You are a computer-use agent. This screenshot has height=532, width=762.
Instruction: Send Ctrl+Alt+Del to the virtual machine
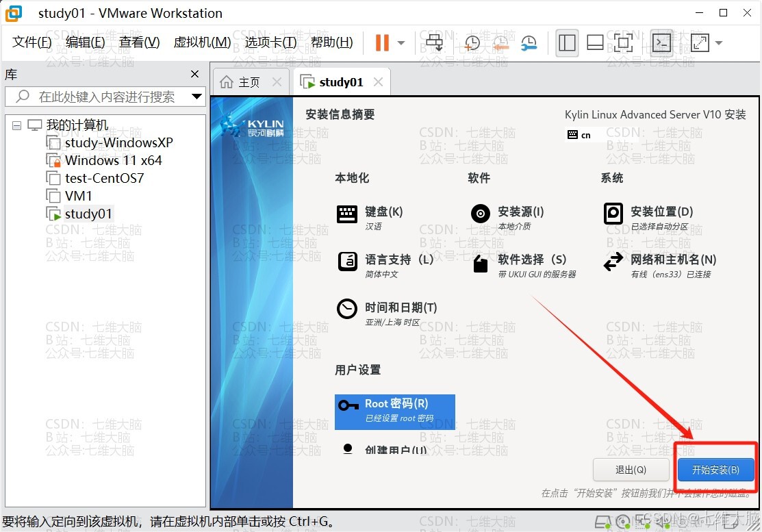(434, 42)
